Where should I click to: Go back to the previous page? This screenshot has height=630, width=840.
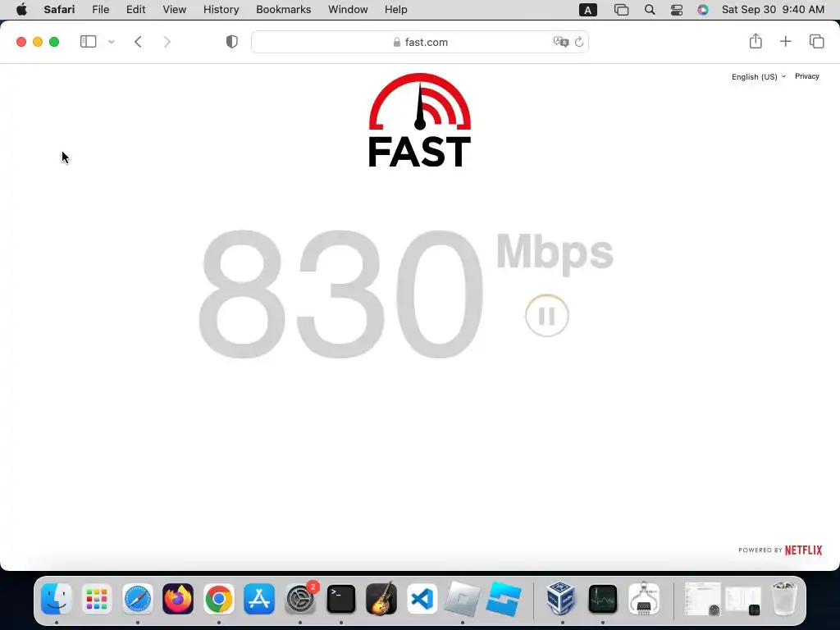[x=138, y=42]
